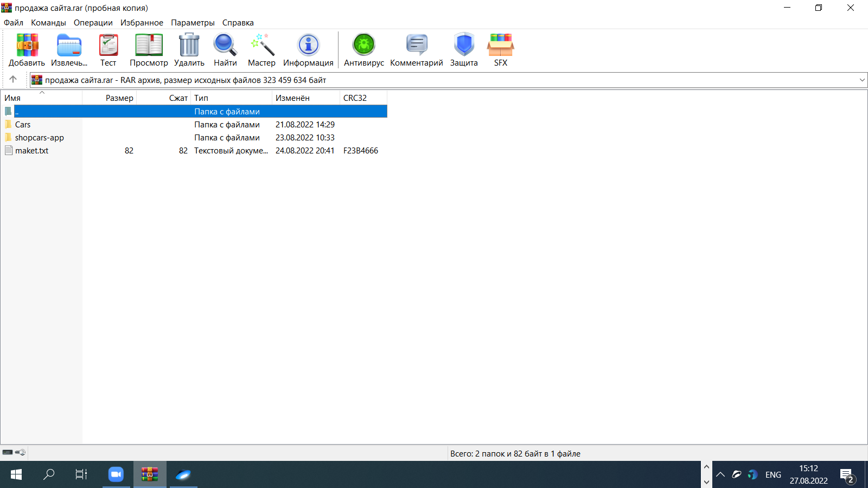868x488 pixels.
Task: Launch the Wizard (Мастер) wand icon
Action: (x=261, y=46)
